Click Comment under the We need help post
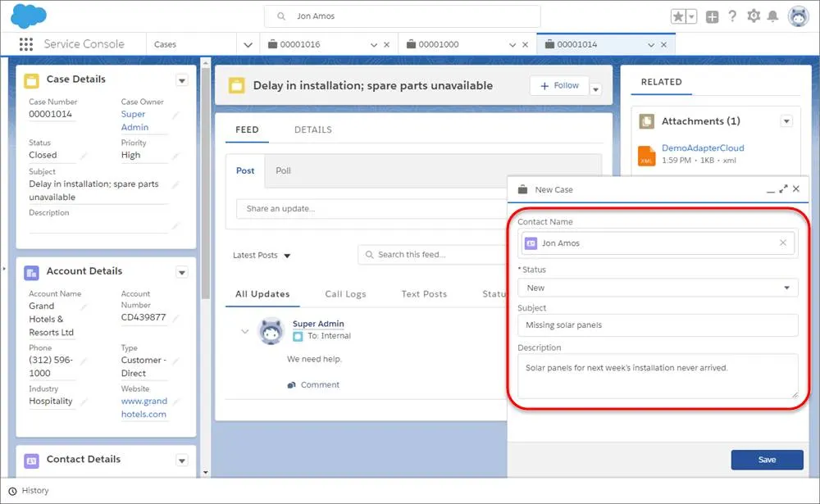This screenshot has height=504, width=820. point(313,385)
